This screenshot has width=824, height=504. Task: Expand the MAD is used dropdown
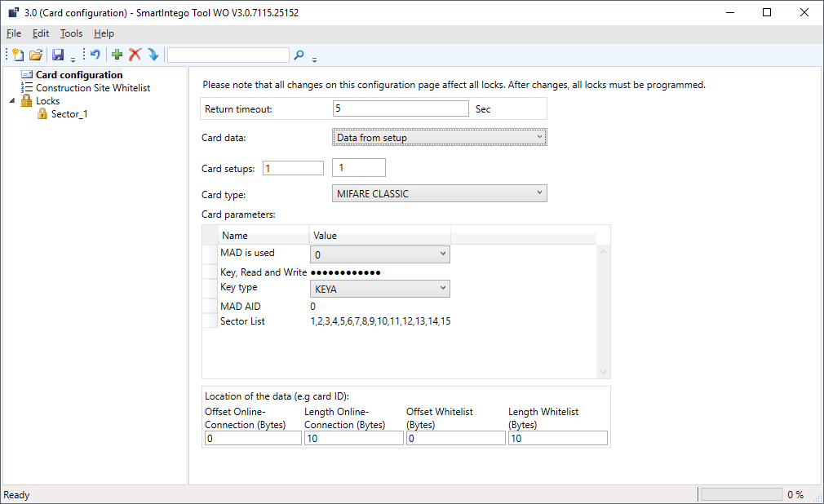pyautogui.click(x=380, y=254)
